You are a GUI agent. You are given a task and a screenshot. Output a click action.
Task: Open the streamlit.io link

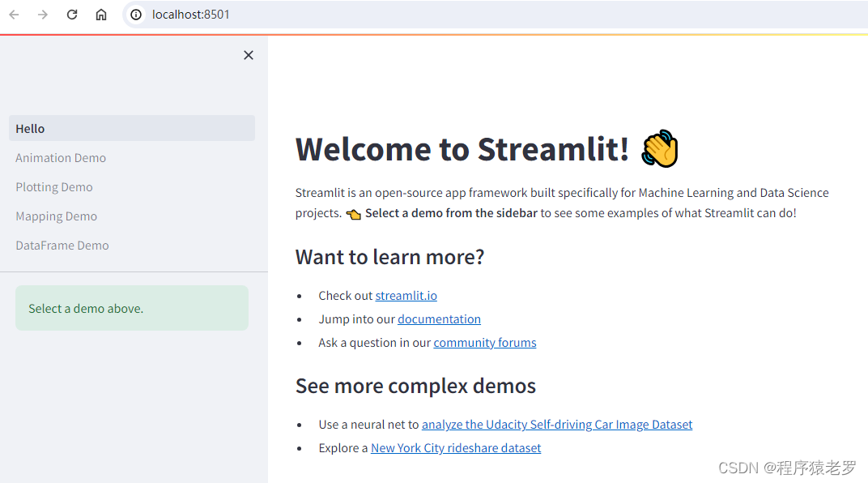click(406, 295)
